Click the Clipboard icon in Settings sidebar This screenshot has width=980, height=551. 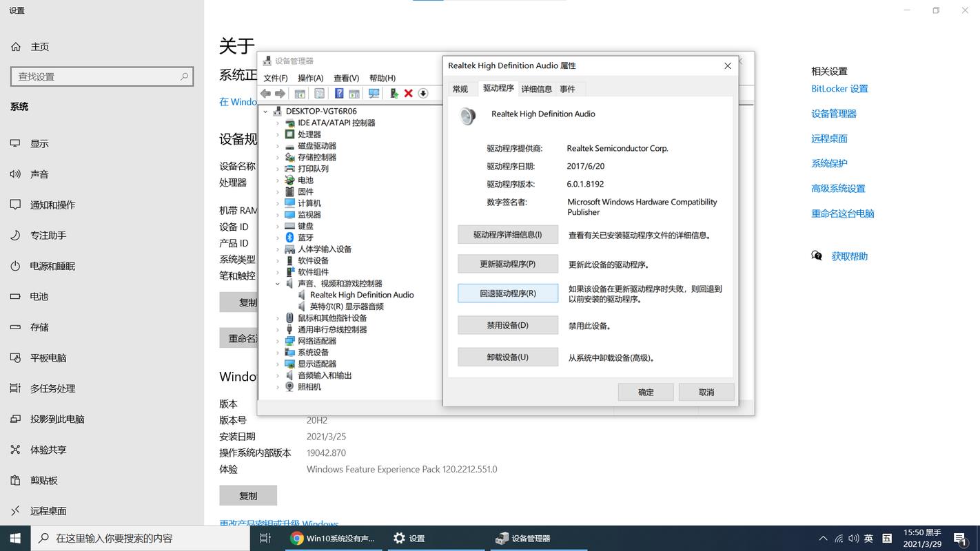[15, 480]
